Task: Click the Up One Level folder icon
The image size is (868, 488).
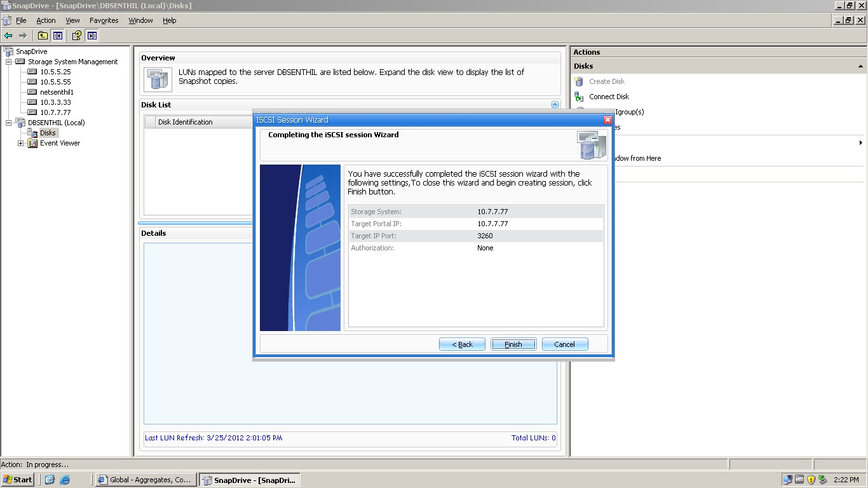Action: [43, 36]
